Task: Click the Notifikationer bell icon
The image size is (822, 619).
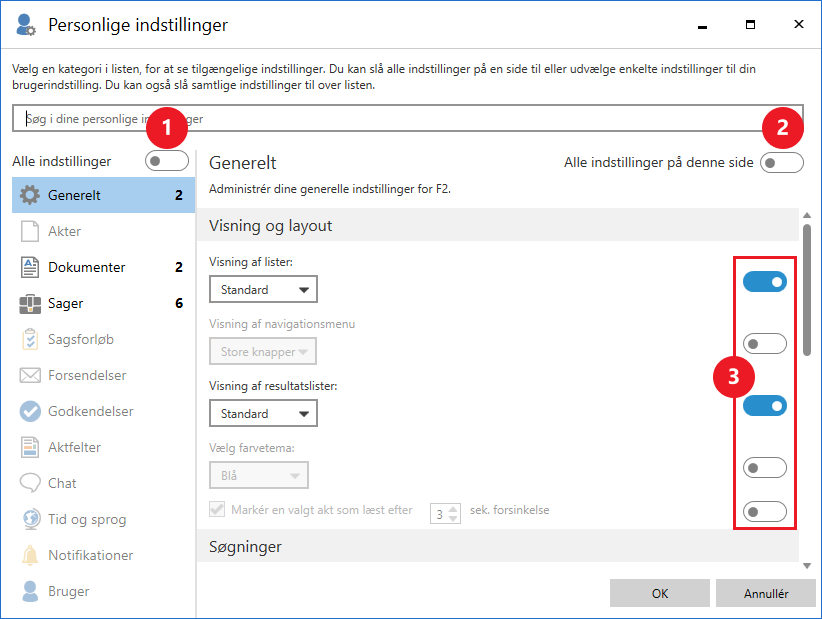Action: click(30, 555)
